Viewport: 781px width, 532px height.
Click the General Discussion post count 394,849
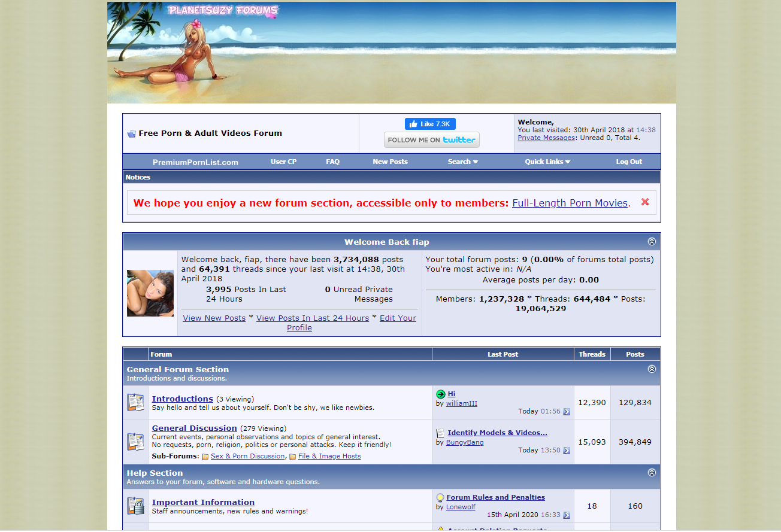[635, 442]
